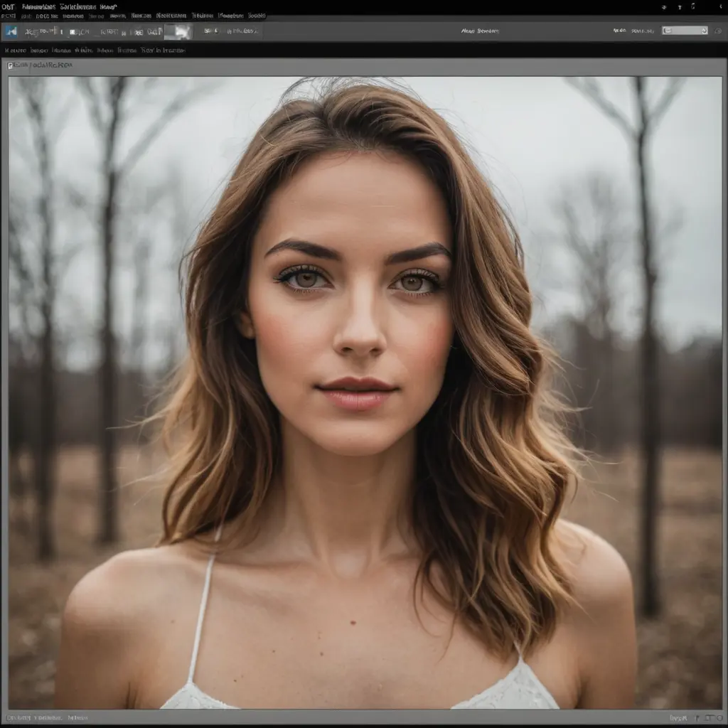This screenshot has height=728, width=728.
Task: Click the small document icon beside the file tab
Action: pos(11,65)
